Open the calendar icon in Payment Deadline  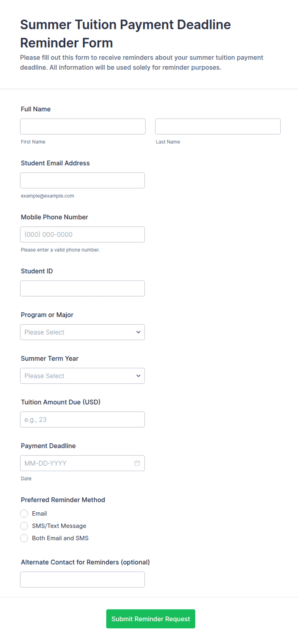point(137,463)
